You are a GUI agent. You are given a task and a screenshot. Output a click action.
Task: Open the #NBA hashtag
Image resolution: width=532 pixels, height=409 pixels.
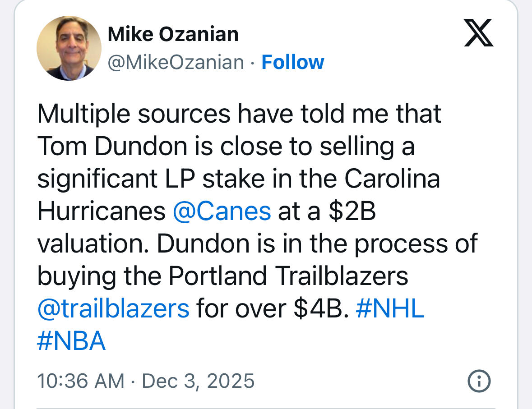coord(71,341)
